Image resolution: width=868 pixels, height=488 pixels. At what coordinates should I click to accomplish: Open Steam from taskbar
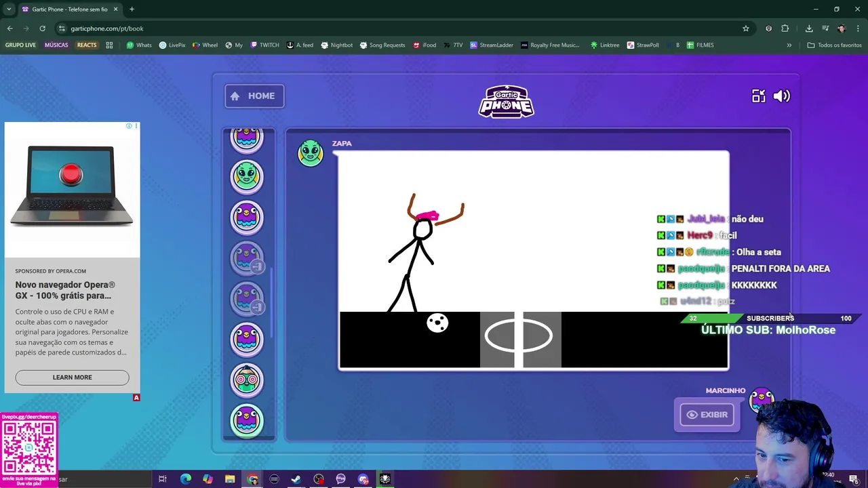[296, 479]
